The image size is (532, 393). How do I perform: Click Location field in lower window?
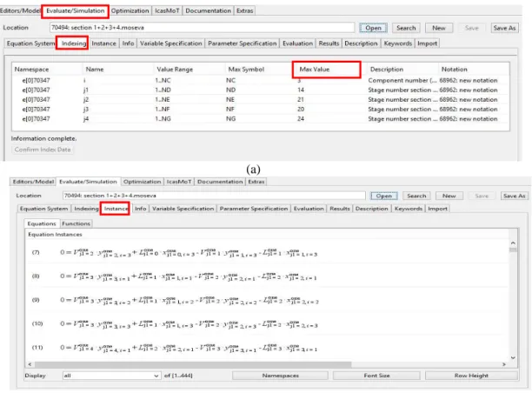[x=214, y=196]
